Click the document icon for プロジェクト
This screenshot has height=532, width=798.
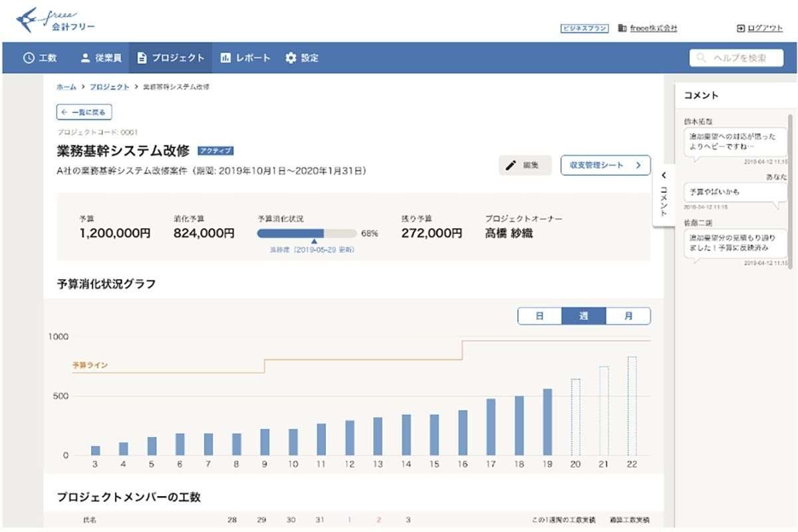[x=142, y=58]
